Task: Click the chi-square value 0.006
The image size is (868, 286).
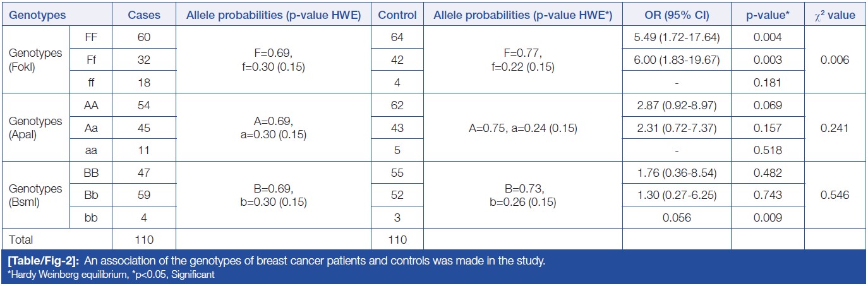Action: click(x=835, y=60)
